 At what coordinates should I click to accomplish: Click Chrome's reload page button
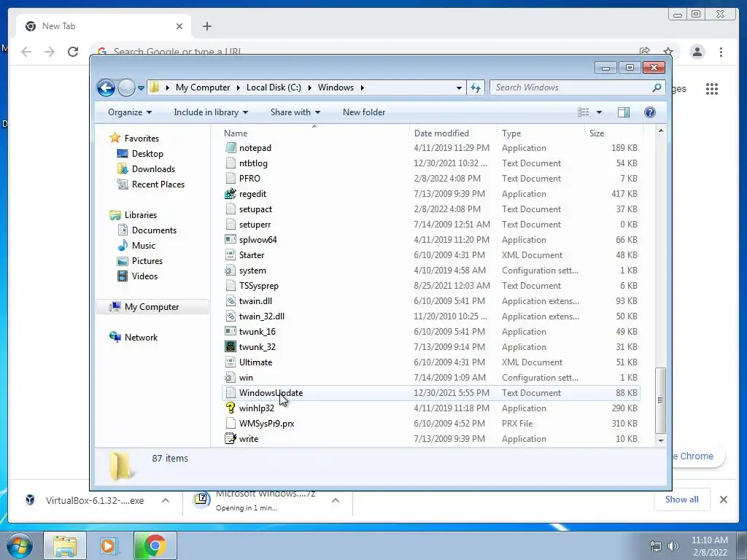(x=73, y=52)
